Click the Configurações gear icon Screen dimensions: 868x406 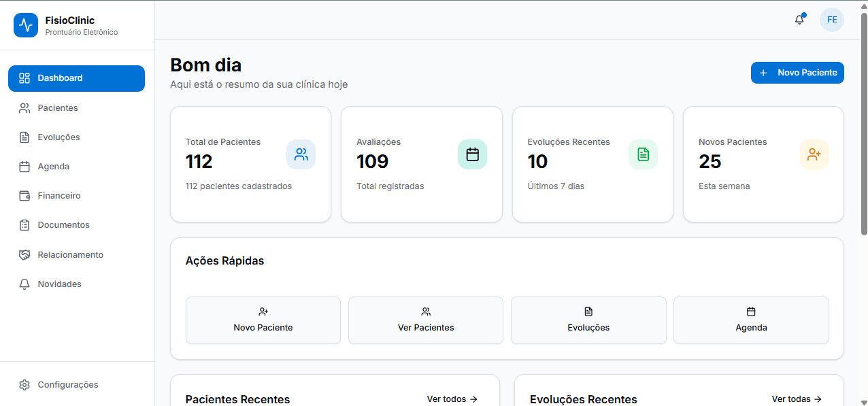tap(24, 385)
